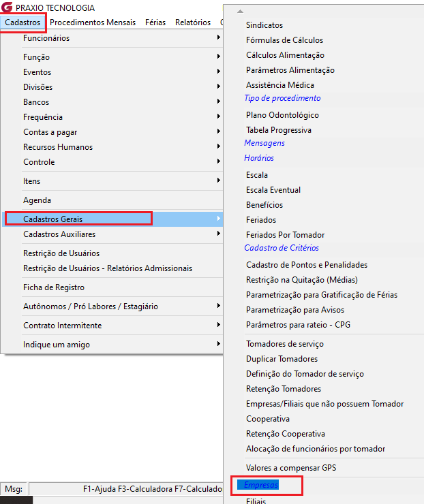The width and height of the screenshot is (424, 504).
Task: Open the Cadastros Auxiliares submenu
Action: tap(112, 234)
